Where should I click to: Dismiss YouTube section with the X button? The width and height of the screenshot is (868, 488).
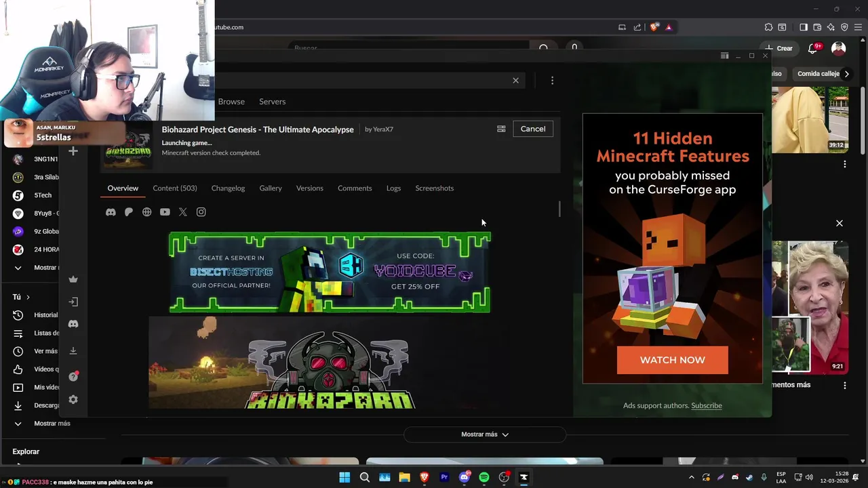pyautogui.click(x=840, y=223)
